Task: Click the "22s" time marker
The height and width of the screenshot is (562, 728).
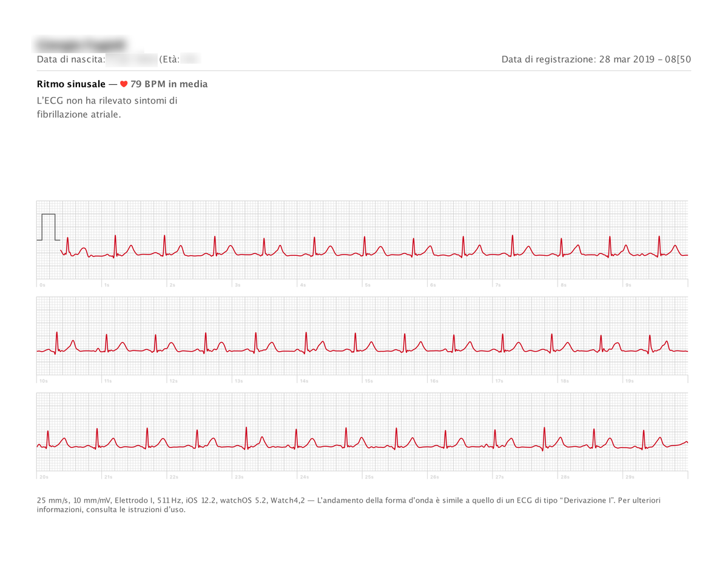Action: 174,477
